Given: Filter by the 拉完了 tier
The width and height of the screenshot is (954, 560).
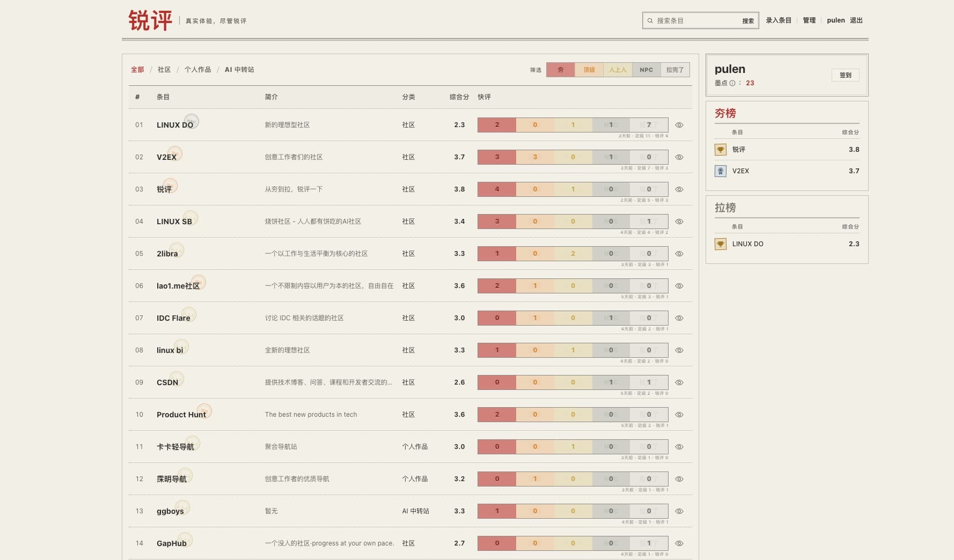Looking at the screenshot, I should tap(675, 70).
